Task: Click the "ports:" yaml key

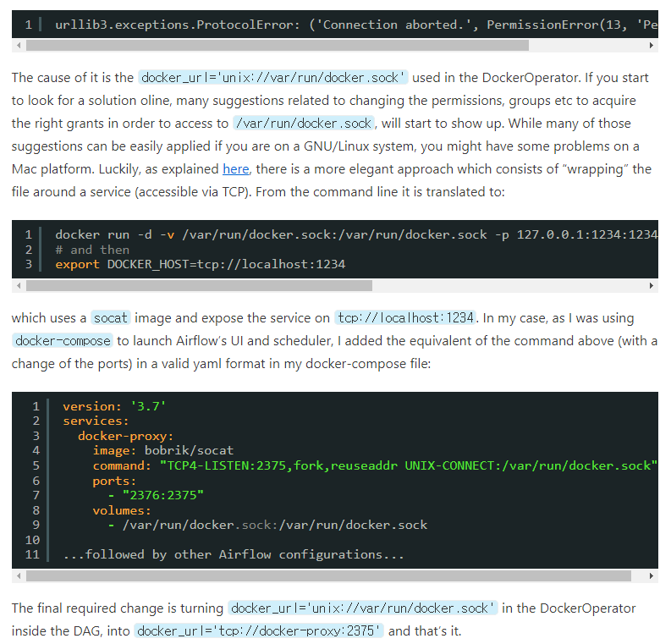Action: [x=114, y=481]
